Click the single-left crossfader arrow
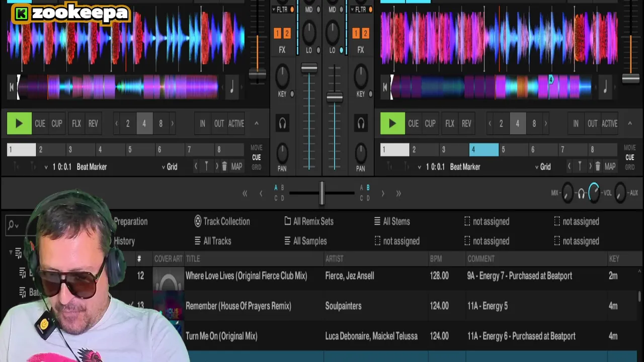644x362 pixels. click(261, 194)
